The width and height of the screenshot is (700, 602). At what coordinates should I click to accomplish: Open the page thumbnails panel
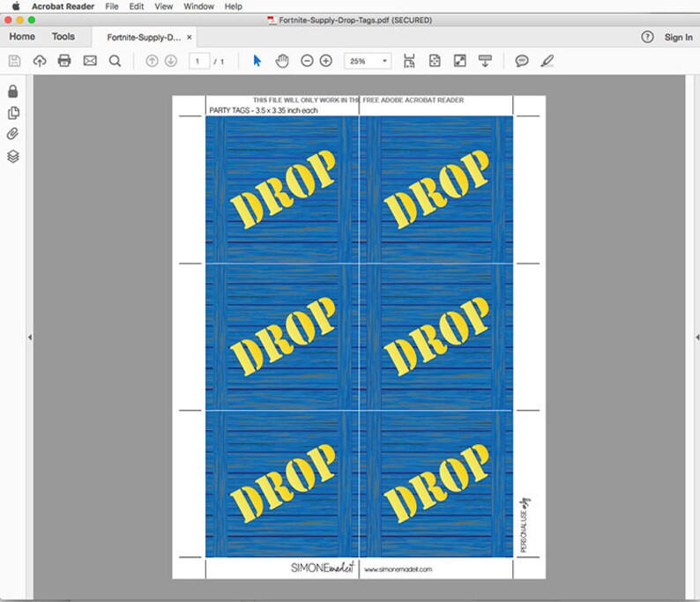[x=13, y=113]
